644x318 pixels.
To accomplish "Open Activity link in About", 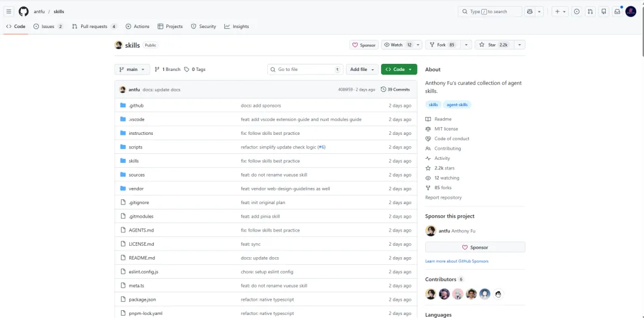I will coord(442,159).
